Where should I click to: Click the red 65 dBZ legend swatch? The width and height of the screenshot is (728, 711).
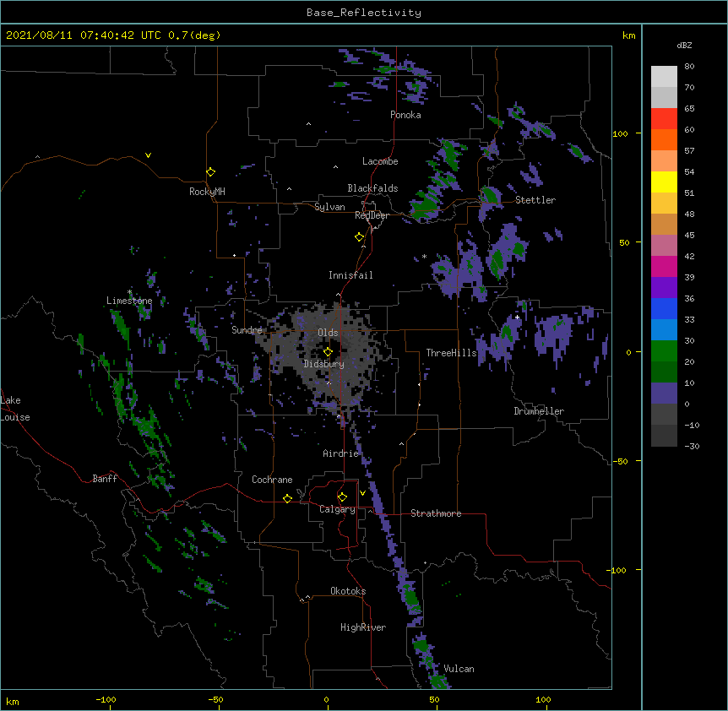coord(664,118)
